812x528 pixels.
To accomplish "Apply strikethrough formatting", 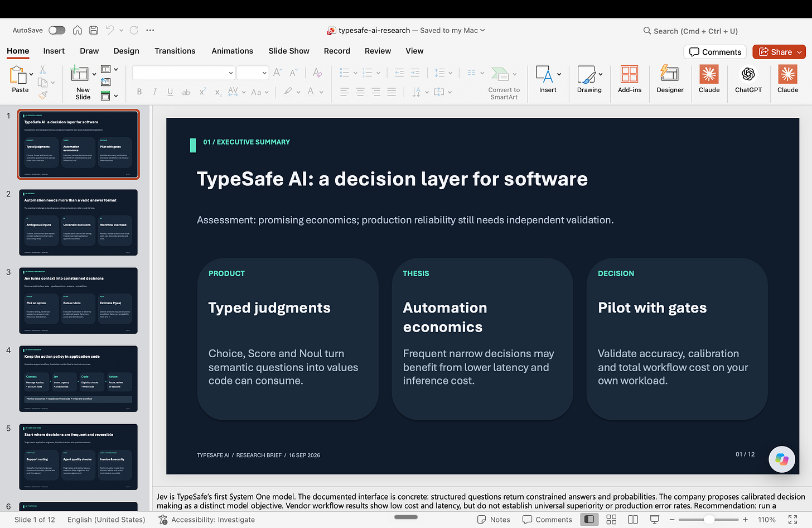I will 186,92.
